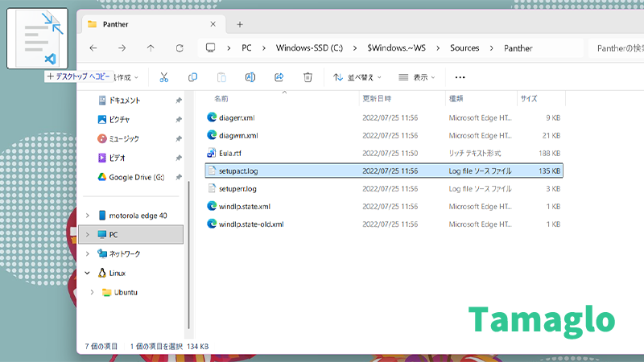Click the Delete trash can icon

click(308, 77)
